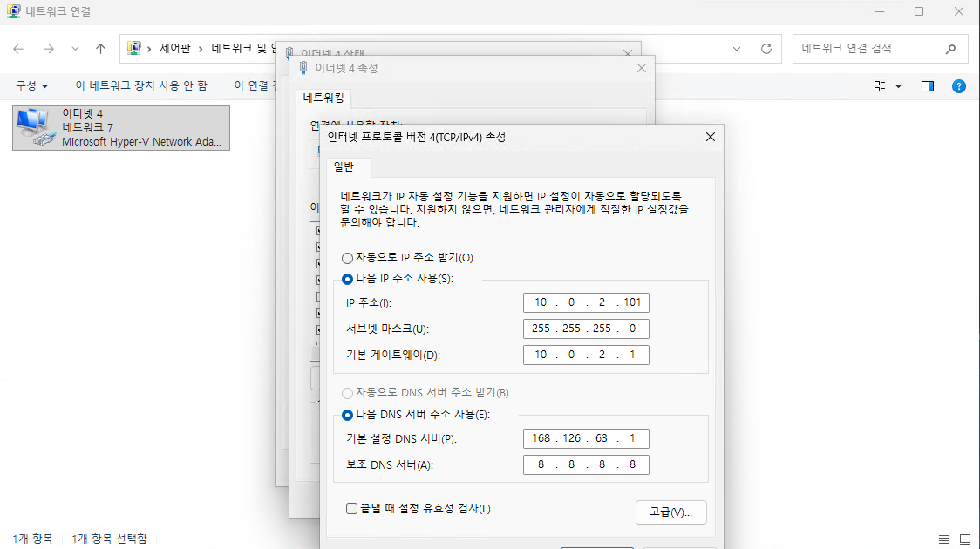Click 이 네트워크 장치 사용 안 함
This screenshot has height=549, width=980.
click(x=141, y=85)
